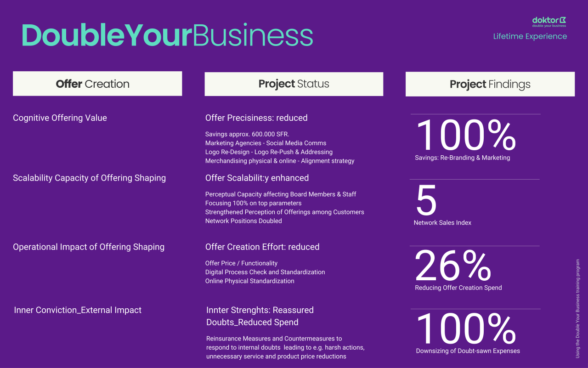Select the large number 5 figure
The width and height of the screenshot is (588, 368).
426,201
